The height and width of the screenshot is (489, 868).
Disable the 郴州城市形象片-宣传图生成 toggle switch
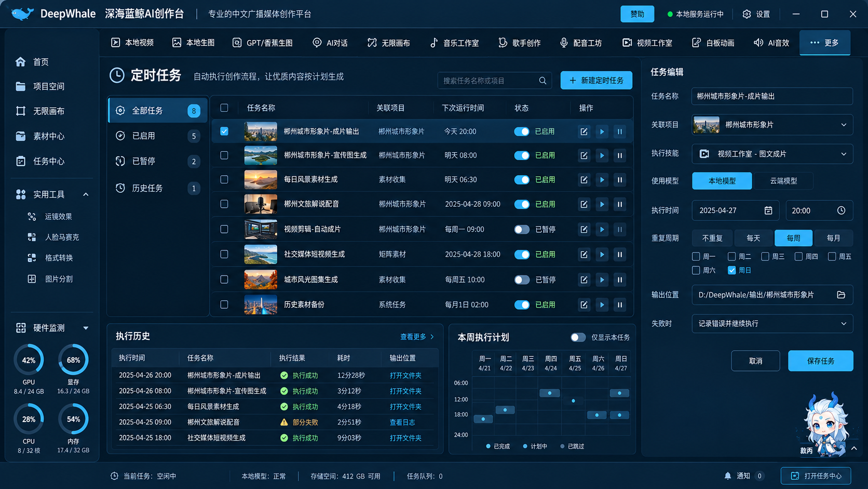pos(522,155)
